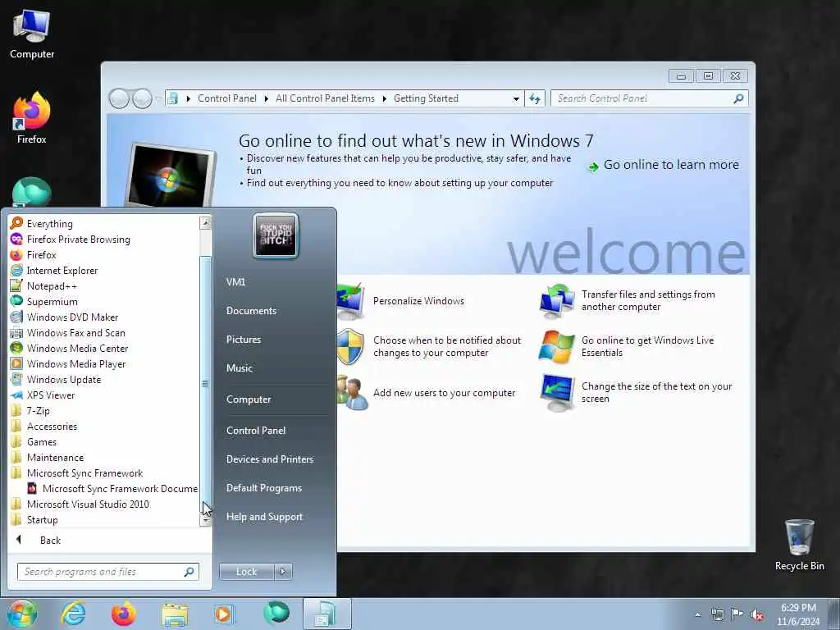
Task: Open Windows Explorer from the taskbar
Action: [175, 615]
